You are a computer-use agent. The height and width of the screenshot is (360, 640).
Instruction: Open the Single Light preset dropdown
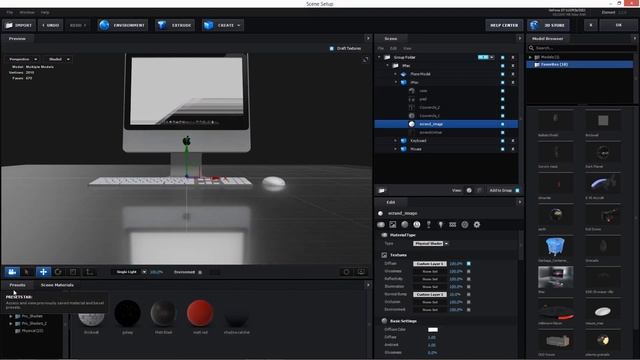(131, 272)
